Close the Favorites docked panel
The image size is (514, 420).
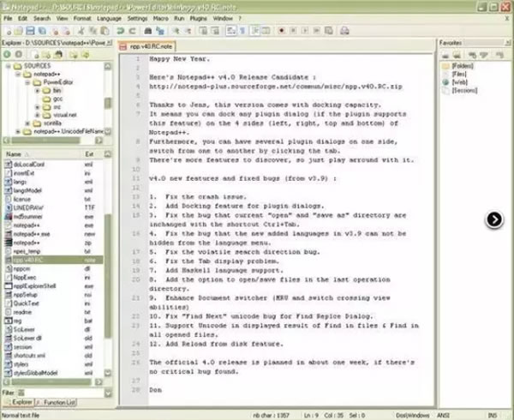508,43
